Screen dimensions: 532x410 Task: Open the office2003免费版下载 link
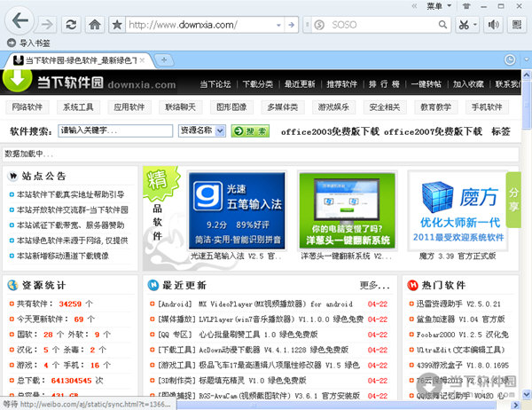pos(330,131)
